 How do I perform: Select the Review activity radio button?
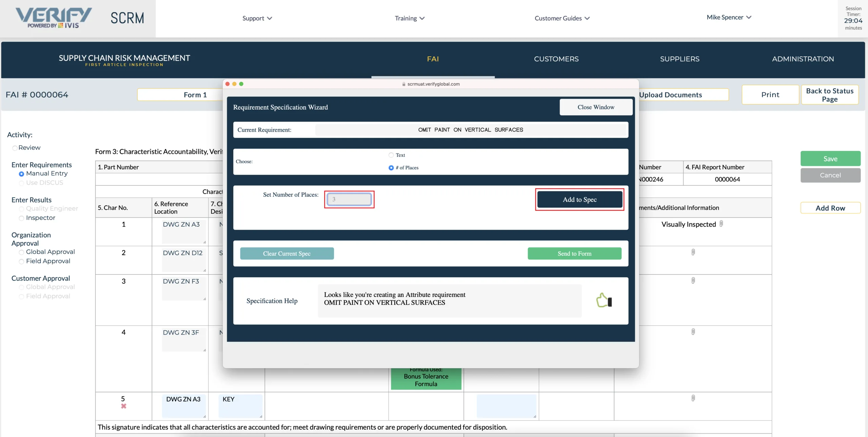point(15,148)
